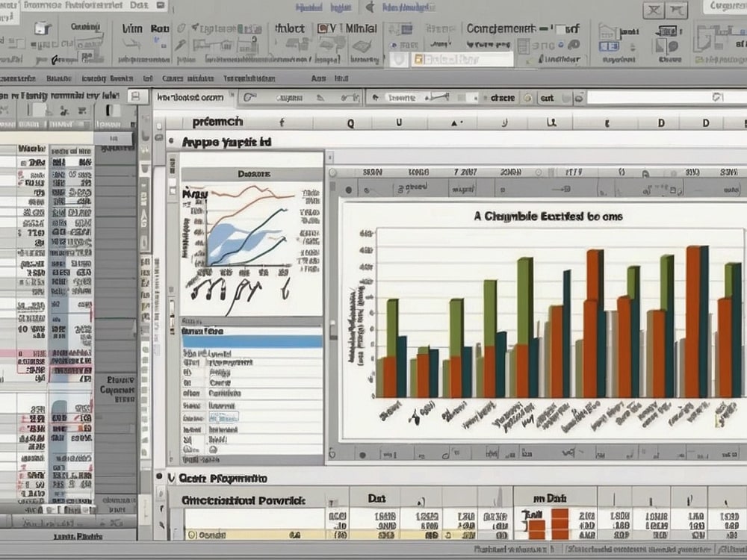Screen dimensions: 747x560
Task: Select the radio circle in the yellow bottom row
Action: tap(192, 535)
